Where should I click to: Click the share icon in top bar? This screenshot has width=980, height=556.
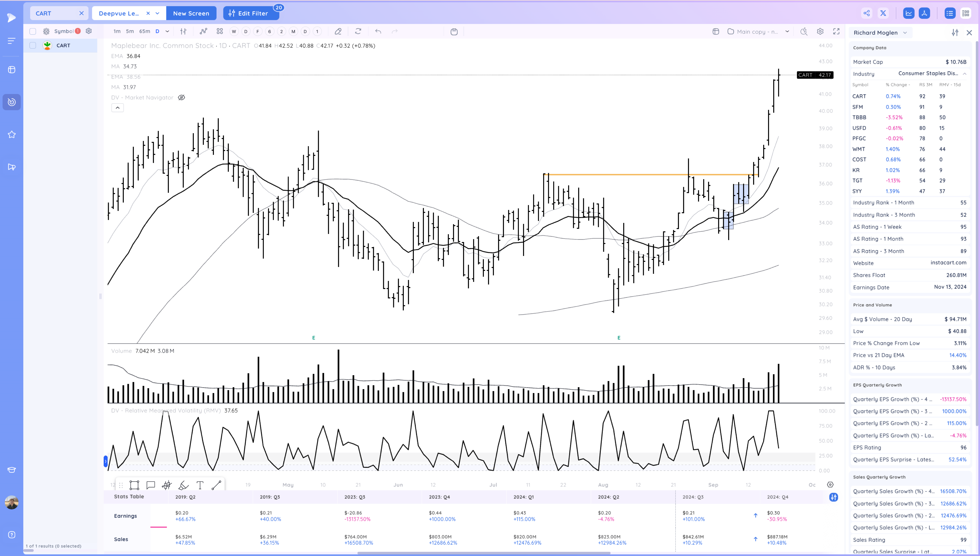(x=867, y=13)
